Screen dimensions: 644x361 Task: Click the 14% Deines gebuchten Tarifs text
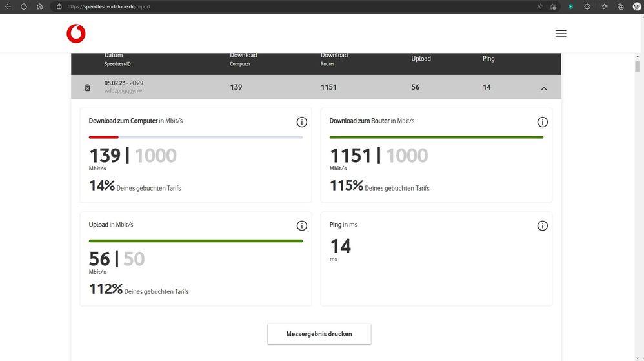pos(135,186)
